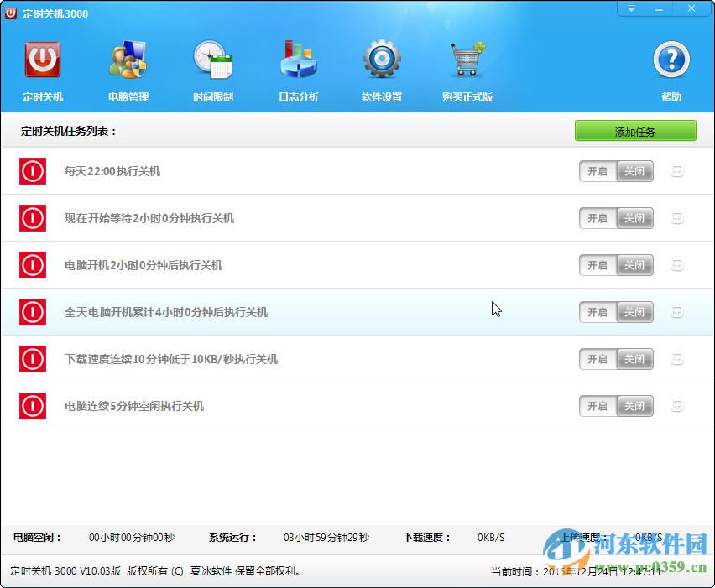Select 时间限制 label in top navigation
The height and width of the screenshot is (588, 715).
pyautogui.click(x=213, y=96)
